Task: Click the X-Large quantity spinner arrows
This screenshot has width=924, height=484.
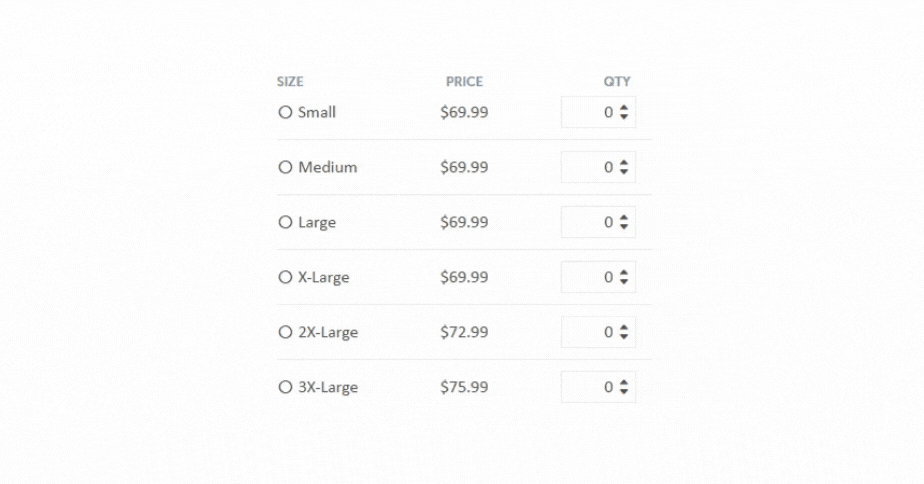Action: click(624, 277)
